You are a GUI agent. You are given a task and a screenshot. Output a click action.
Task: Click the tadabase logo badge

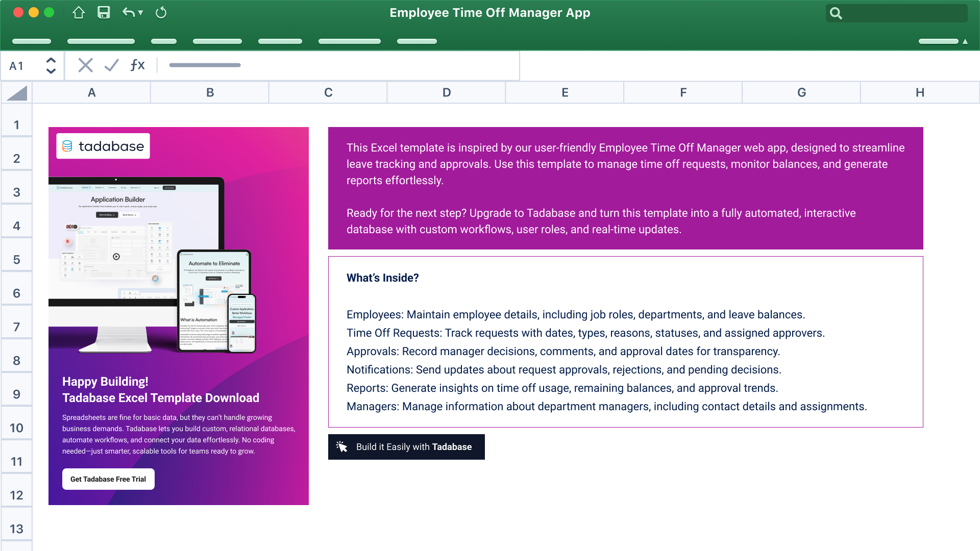(103, 146)
